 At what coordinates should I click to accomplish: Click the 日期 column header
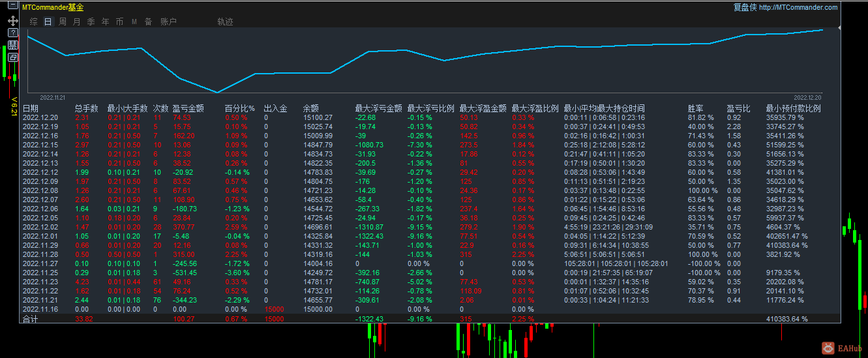[31, 108]
